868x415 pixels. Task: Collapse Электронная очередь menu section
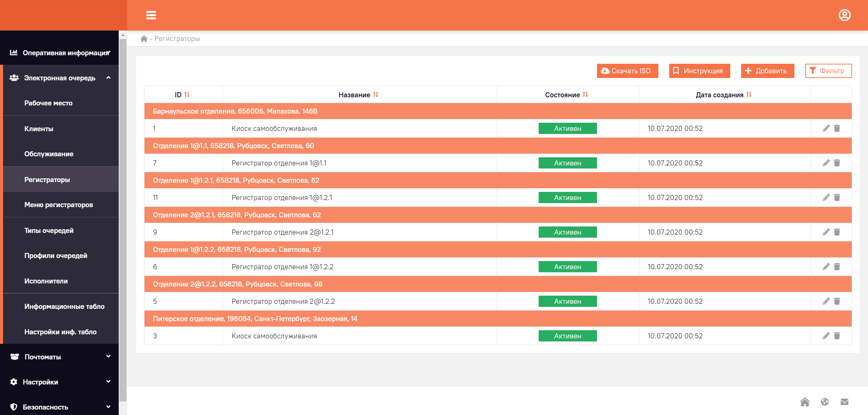click(61, 78)
